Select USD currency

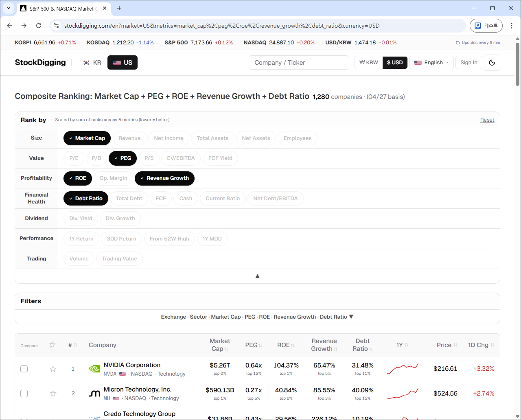tap(395, 63)
